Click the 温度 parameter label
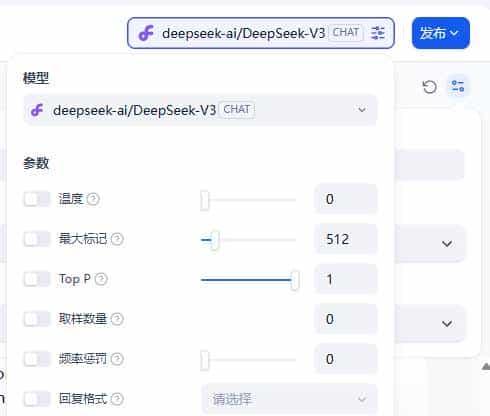The width and height of the screenshot is (490, 416). click(x=71, y=199)
